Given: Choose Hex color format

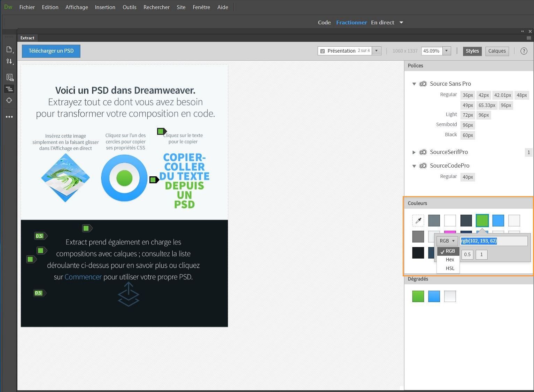Looking at the screenshot, I should pos(448,260).
